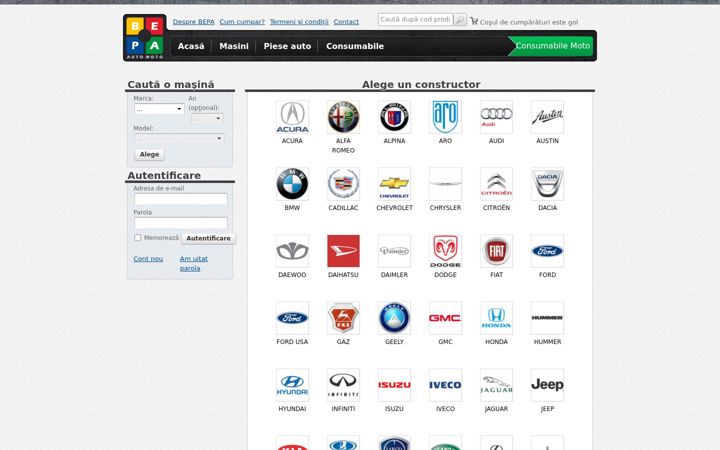Image resolution: width=720 pixels, height=450 pixels.
Task: Open the Daewoo manufacturer logo
Action: point(292,251)
